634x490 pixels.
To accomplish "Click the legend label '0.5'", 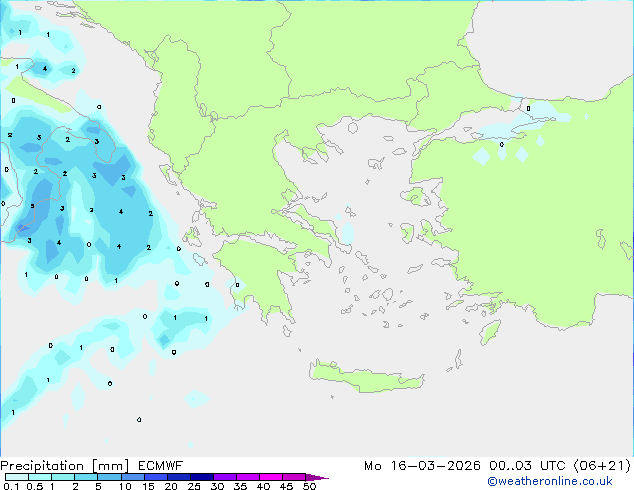I will [35, 486].
